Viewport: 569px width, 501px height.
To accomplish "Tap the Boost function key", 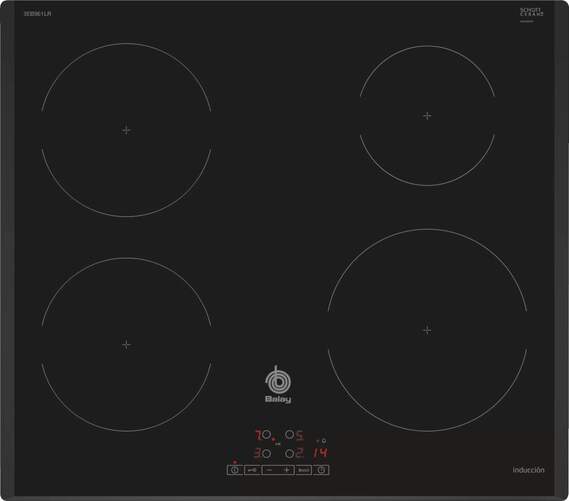I will point(304,470).
